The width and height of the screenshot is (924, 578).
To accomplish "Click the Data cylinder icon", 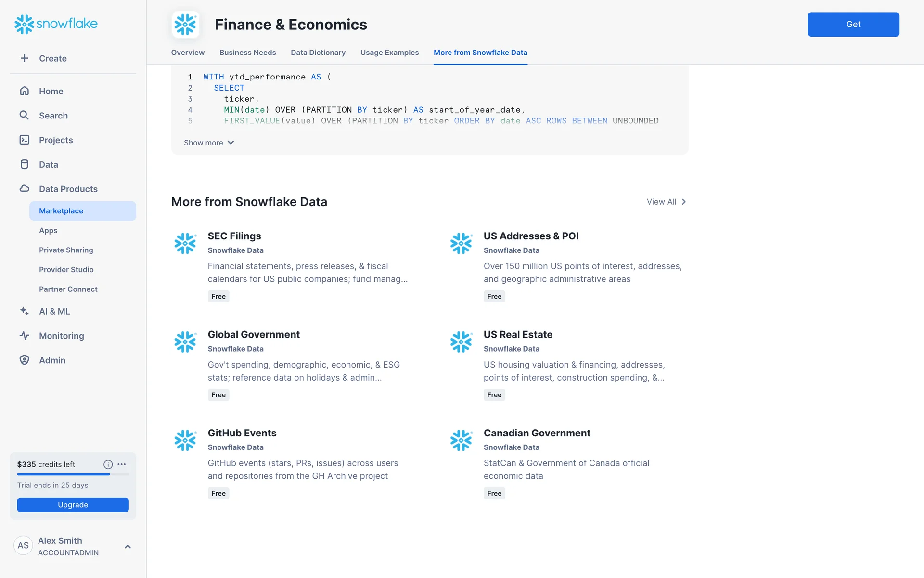I will pyautogui.click(x=25, y=165).
